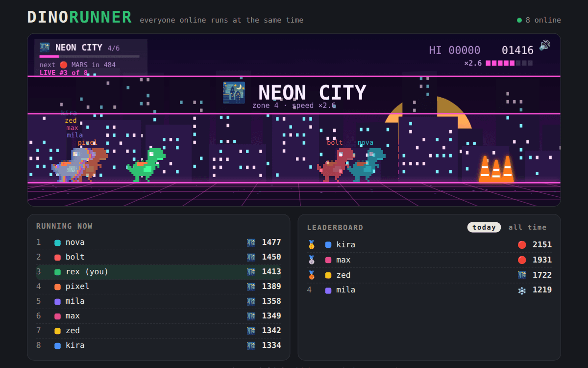The height and width of the screenshot is (368, 588).
Task: Click bolt's red dinosaur in the game
Action: [x=335, y=165]
